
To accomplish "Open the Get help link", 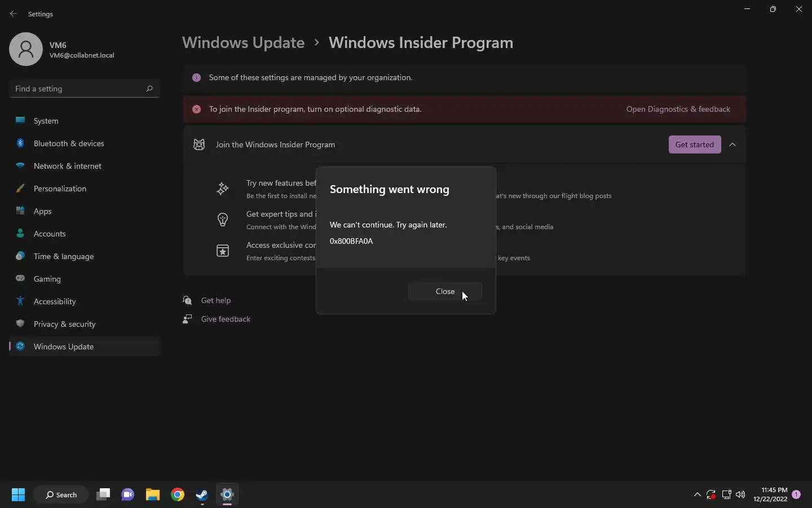I will tap(216, 300).
